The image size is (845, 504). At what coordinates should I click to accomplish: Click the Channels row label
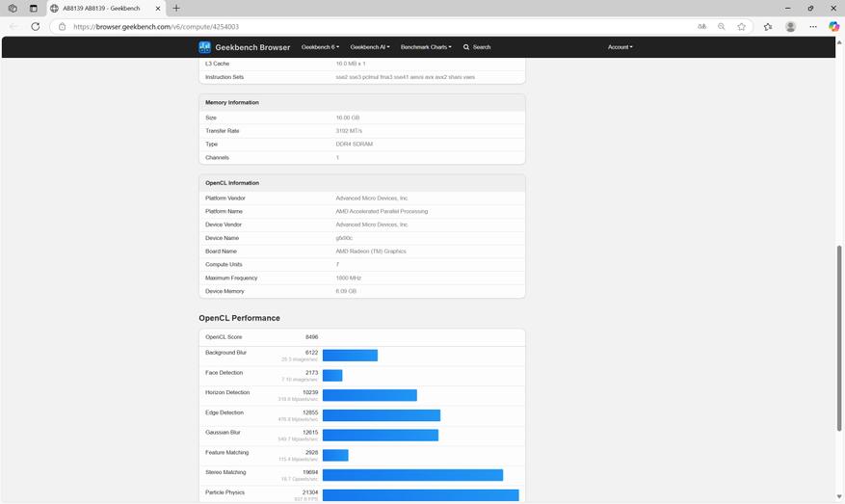pos(217,158)
